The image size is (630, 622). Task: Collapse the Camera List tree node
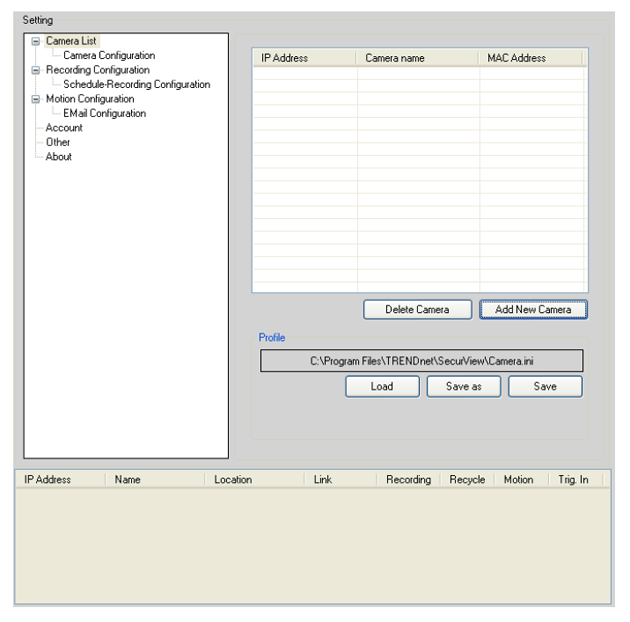coord(36,42)
